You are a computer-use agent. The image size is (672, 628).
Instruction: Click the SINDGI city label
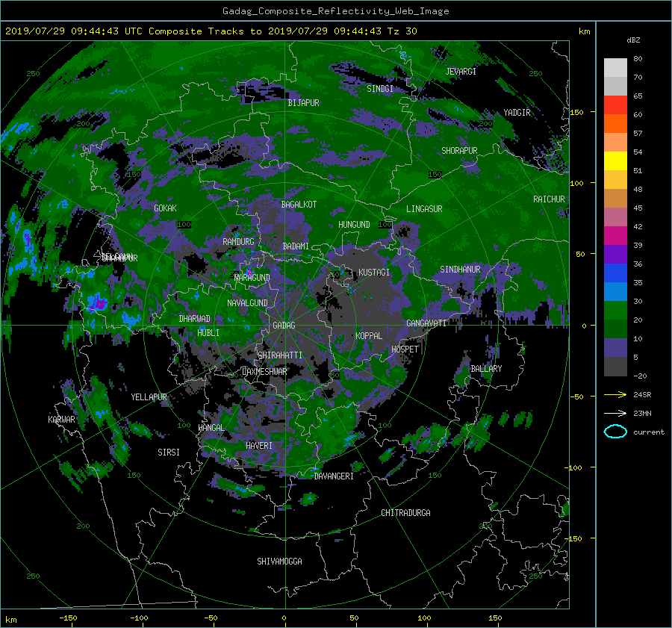pyautogui.click(x=380, y=89)
